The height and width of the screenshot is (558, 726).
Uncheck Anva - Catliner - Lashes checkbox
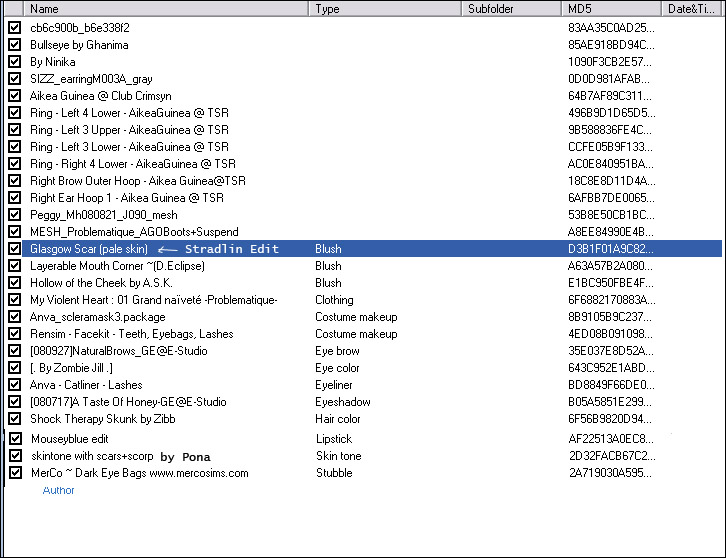coord(14,385)
